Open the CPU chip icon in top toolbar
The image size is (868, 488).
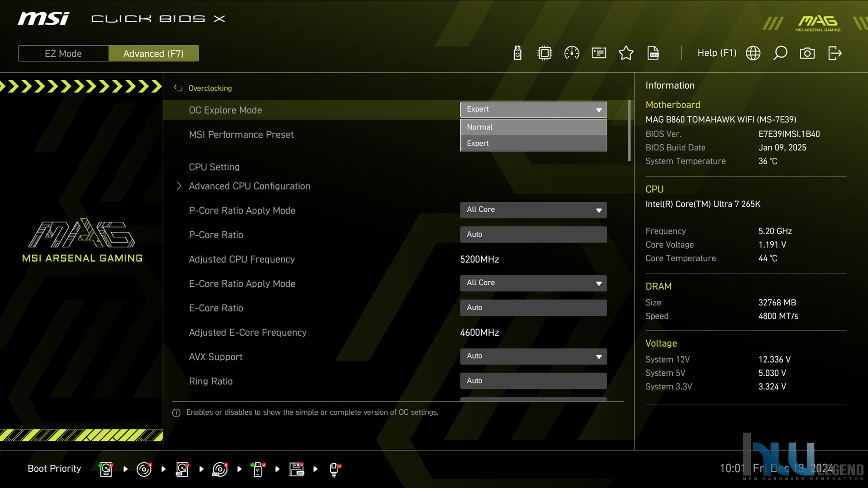tap(544, 53)
